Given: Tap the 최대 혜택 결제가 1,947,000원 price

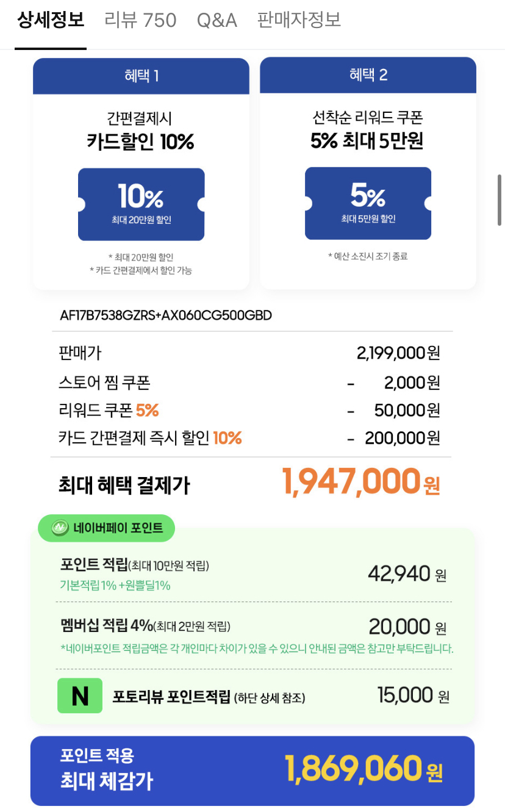Looking at the screenshot, I should (x=360, y=482).
